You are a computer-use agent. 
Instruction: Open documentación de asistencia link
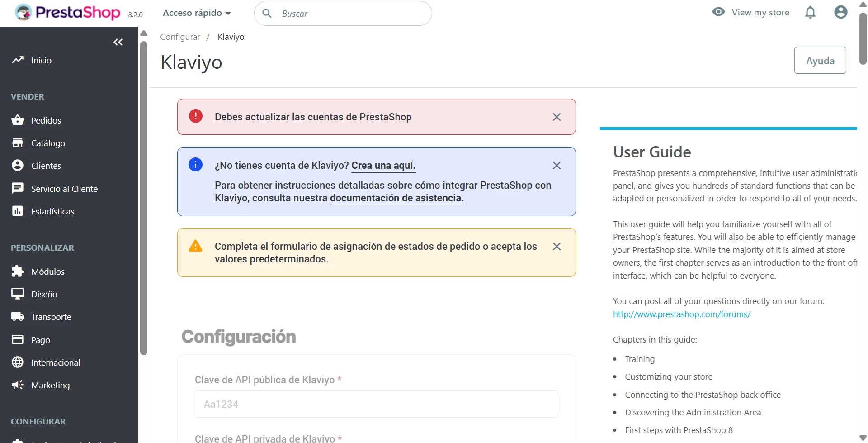click(397, 198)
